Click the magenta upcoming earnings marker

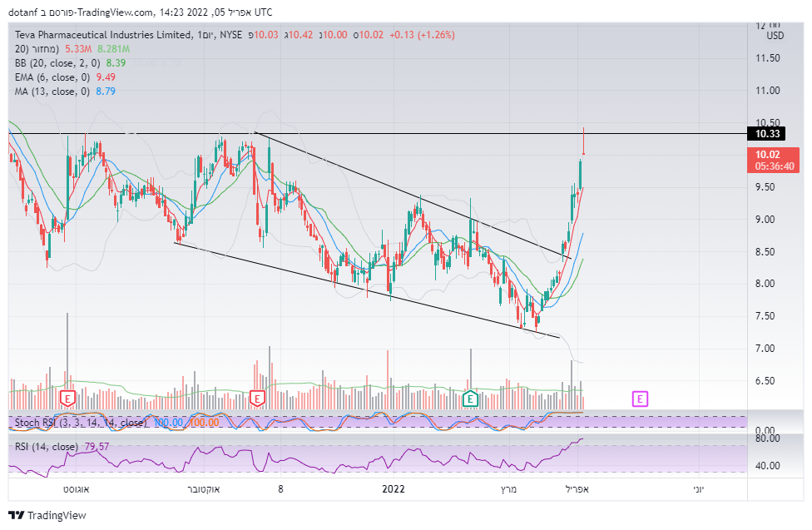pyautogui.click(x=640, y=399)
